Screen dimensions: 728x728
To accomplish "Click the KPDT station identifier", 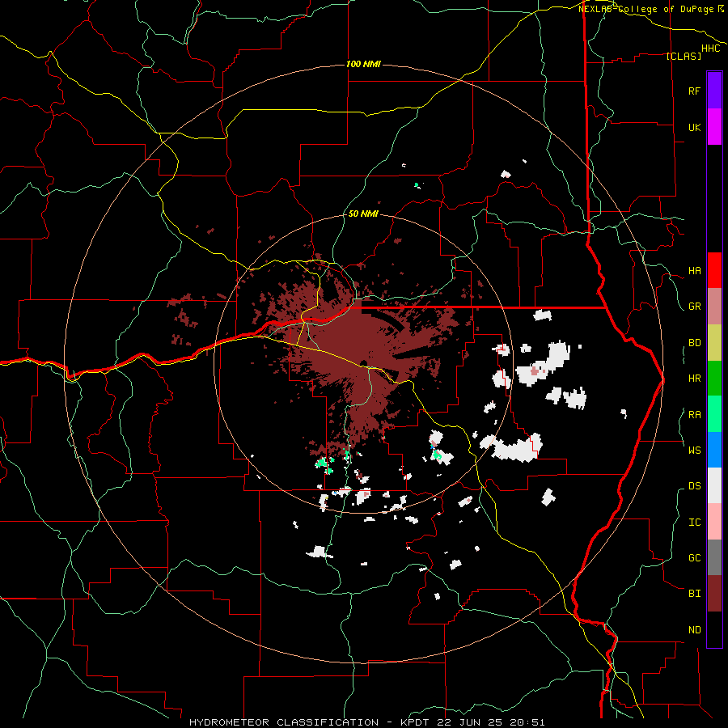I will click(x=417, y=722).
